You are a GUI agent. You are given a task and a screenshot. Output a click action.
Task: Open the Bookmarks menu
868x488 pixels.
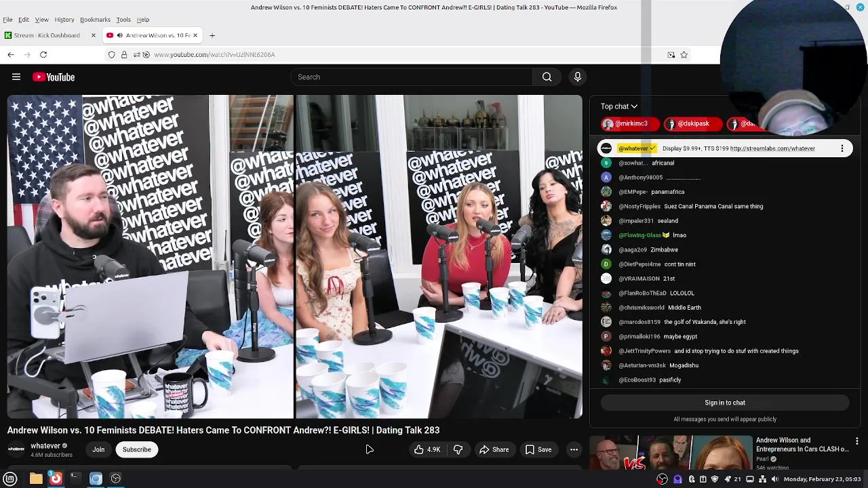95,20
